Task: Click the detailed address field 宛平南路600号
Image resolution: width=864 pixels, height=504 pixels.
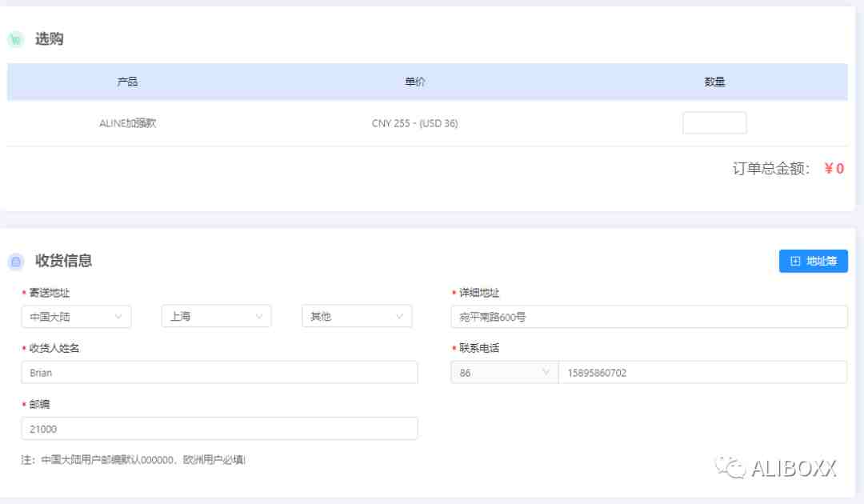Action: point(649,317)
